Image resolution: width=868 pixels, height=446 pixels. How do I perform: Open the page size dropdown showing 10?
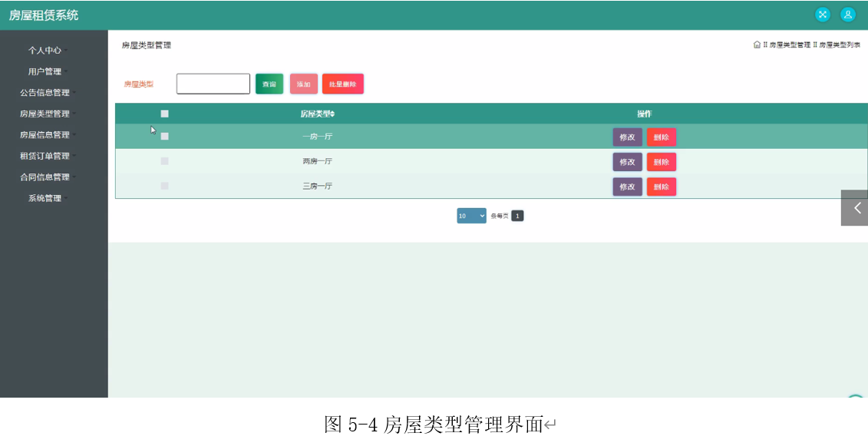[x=470, y=216]
